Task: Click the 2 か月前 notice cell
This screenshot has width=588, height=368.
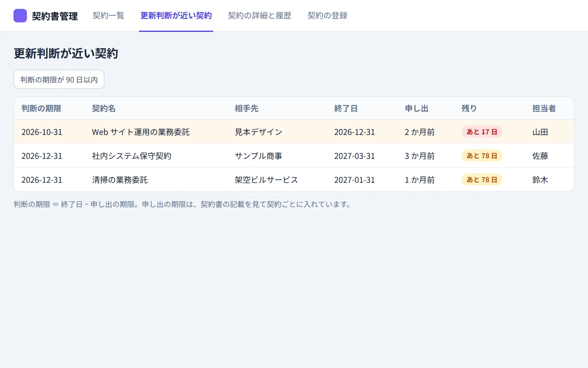Action: [420, 132]
